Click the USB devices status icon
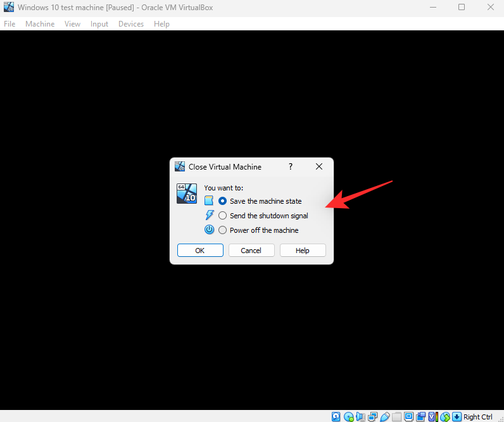Viewport: 504px width, 422px height. [x=385, y=416]
